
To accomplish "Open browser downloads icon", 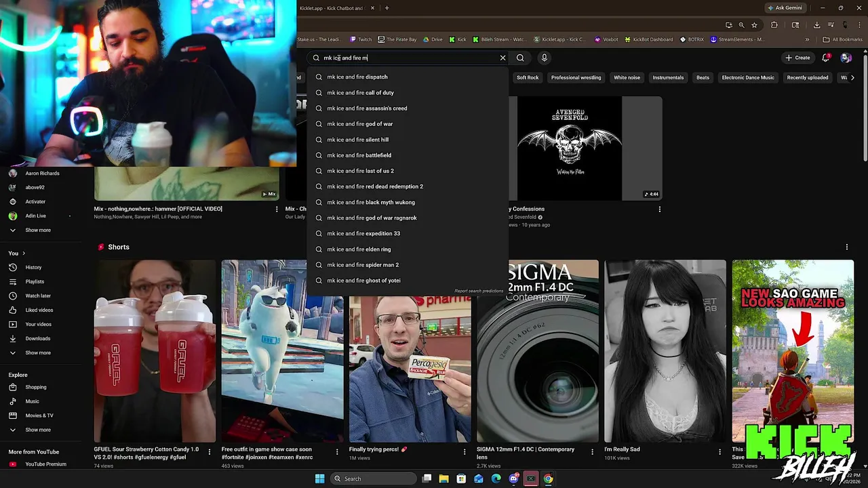I will (816, 25).
